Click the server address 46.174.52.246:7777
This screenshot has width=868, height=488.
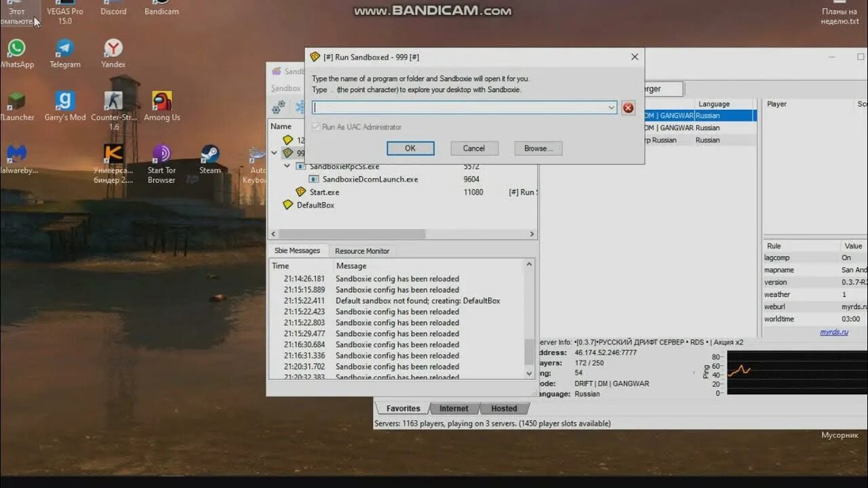[606, 353]
